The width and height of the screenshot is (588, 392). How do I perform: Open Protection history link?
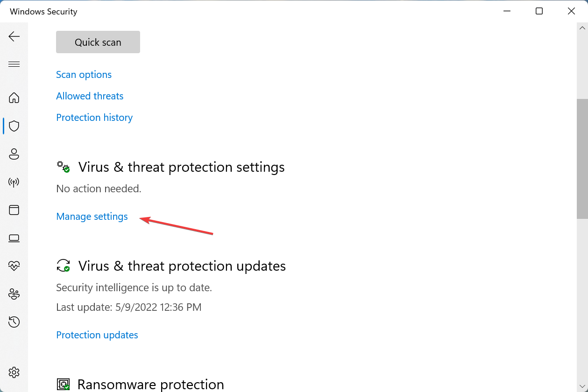[94, 117]
